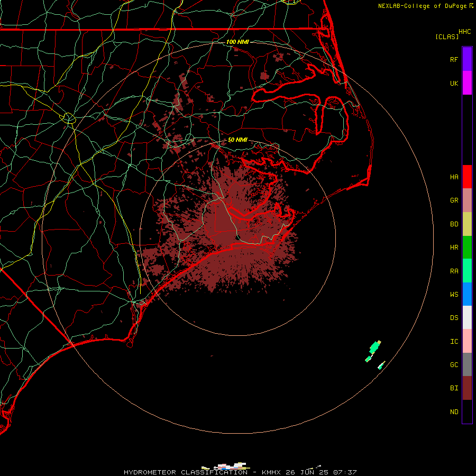
Task: Click the 'DS' legend label
Action: [454, 318]
